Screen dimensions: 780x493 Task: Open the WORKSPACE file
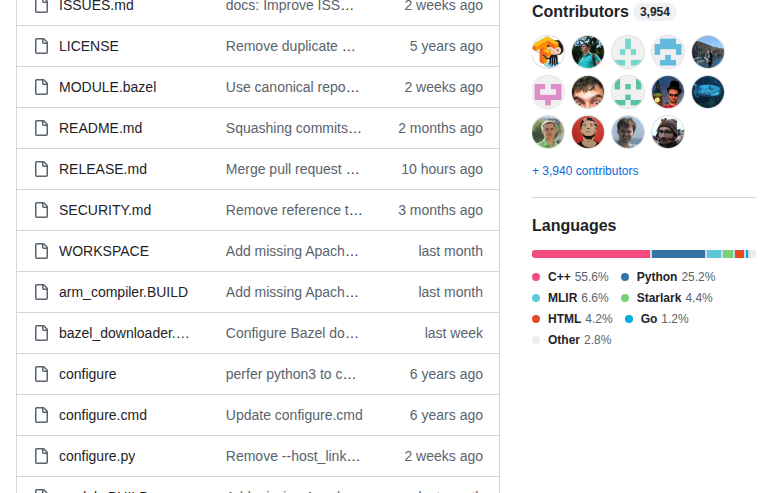tap(104, 251)
